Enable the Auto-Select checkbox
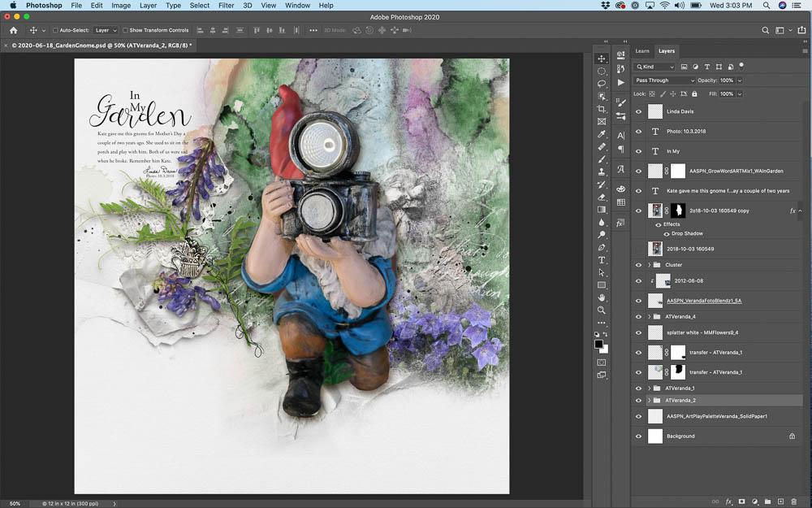 [55, 31]
